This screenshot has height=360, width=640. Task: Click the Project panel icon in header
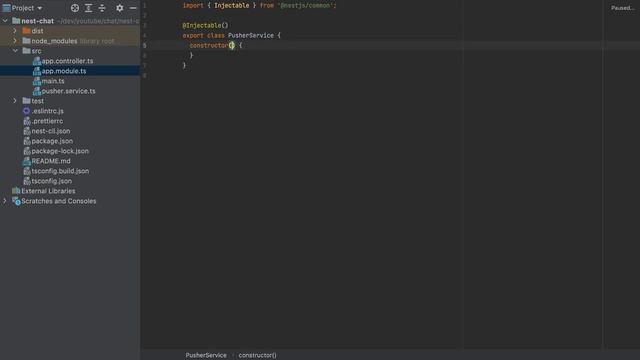(x=7, y=8)
